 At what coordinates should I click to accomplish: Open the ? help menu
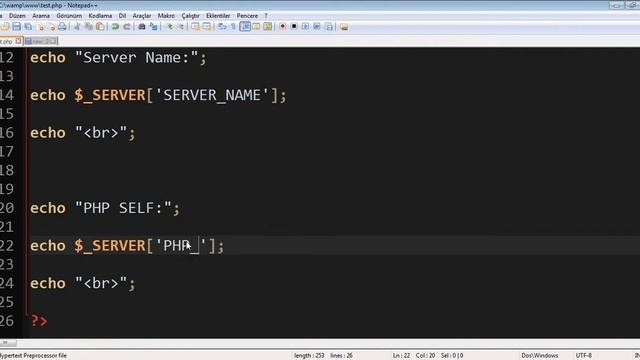pyautogui.click(x=266, y=16)
